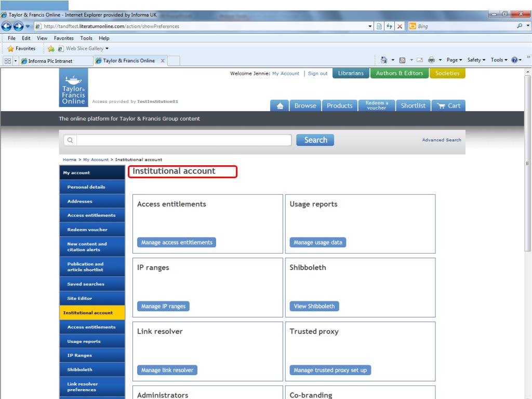
Task: Click the page vertical scrollbar thumb
Action: click(528, 163)
